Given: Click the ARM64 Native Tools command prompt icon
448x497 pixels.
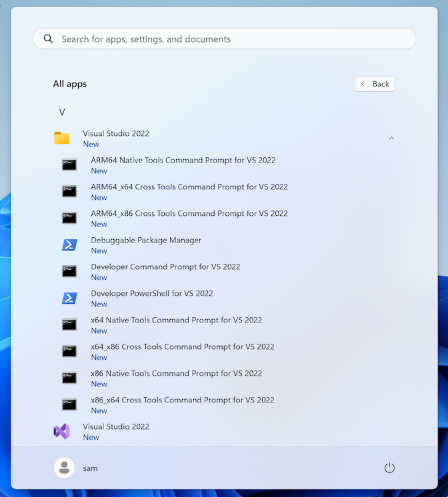Looking at the screenshot, I should [69, 165].
